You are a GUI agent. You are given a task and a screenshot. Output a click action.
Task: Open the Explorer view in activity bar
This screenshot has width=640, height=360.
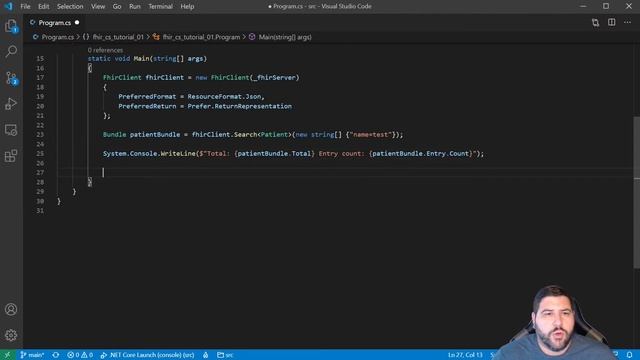11,26
